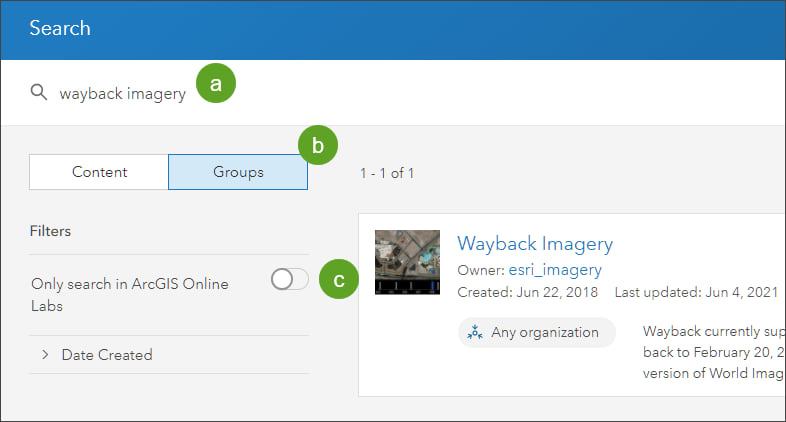
Task: Click the Filters heading
Action: pos(50,231)
